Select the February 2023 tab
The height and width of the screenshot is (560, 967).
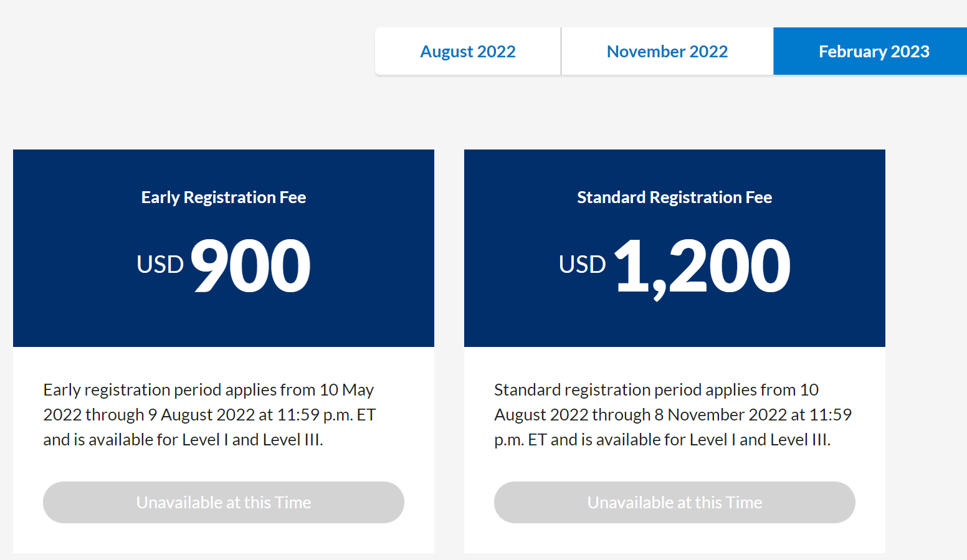point(874,52)
